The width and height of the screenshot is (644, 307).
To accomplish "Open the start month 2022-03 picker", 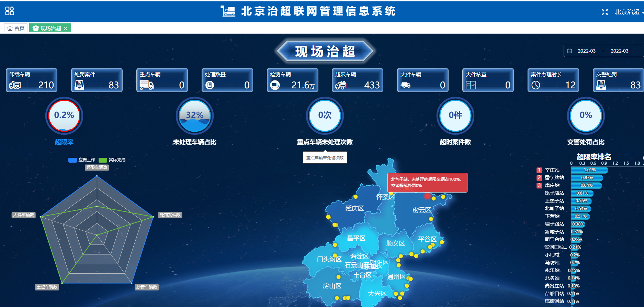I will (x=586, y=51).
